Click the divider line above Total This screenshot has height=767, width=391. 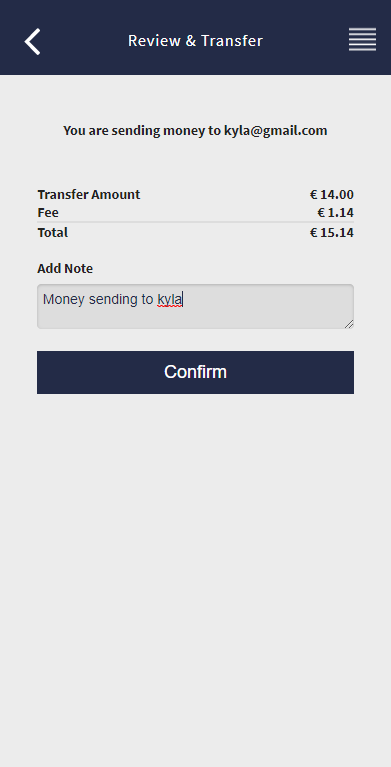[x=195, y=222]
